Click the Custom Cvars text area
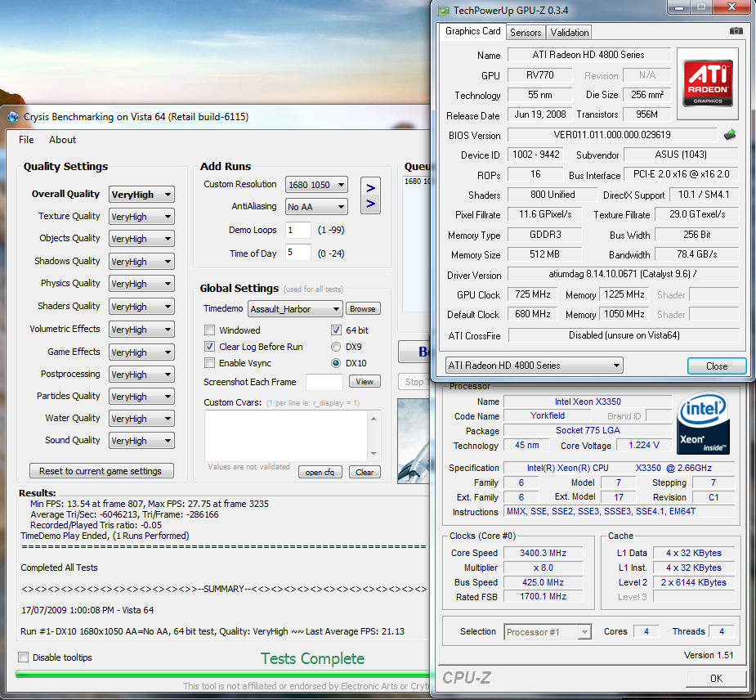The width and height of the screenshot is (756, 700). (x=287, y=436)
